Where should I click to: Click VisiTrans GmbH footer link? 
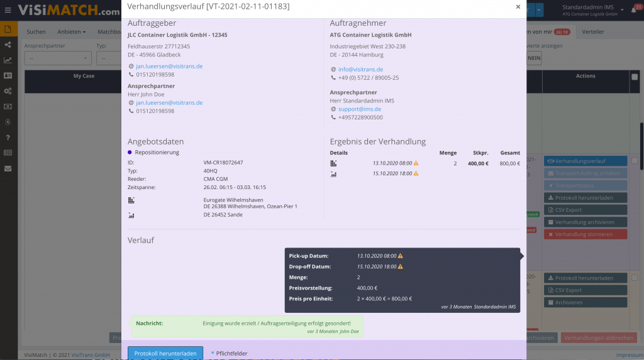tap(91, 355)
